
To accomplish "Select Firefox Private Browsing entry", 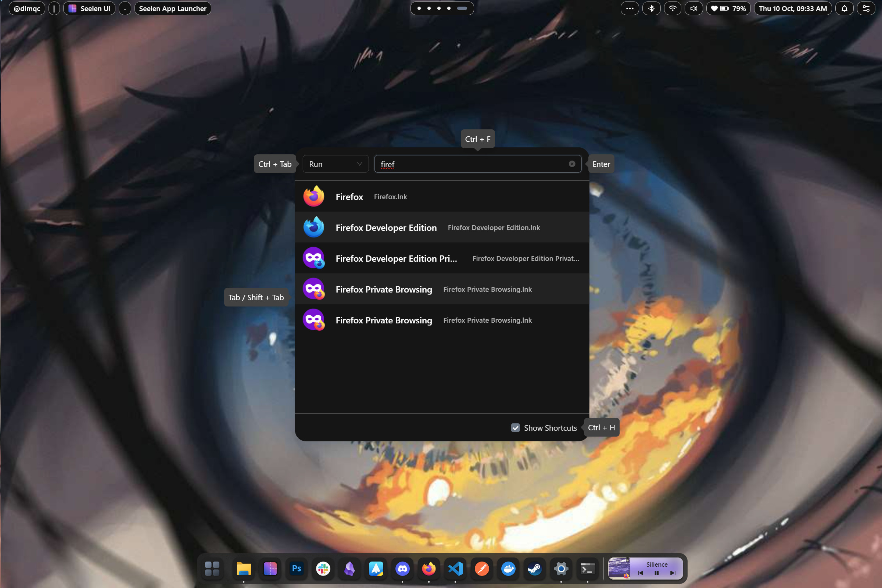I will tap(441, 289).
